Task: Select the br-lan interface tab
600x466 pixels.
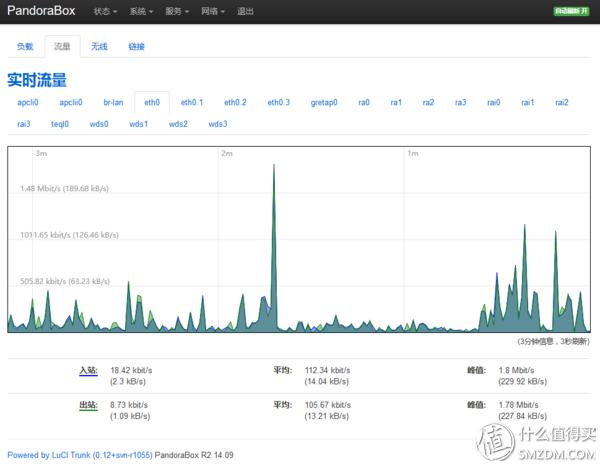Action: pos(113,103)
